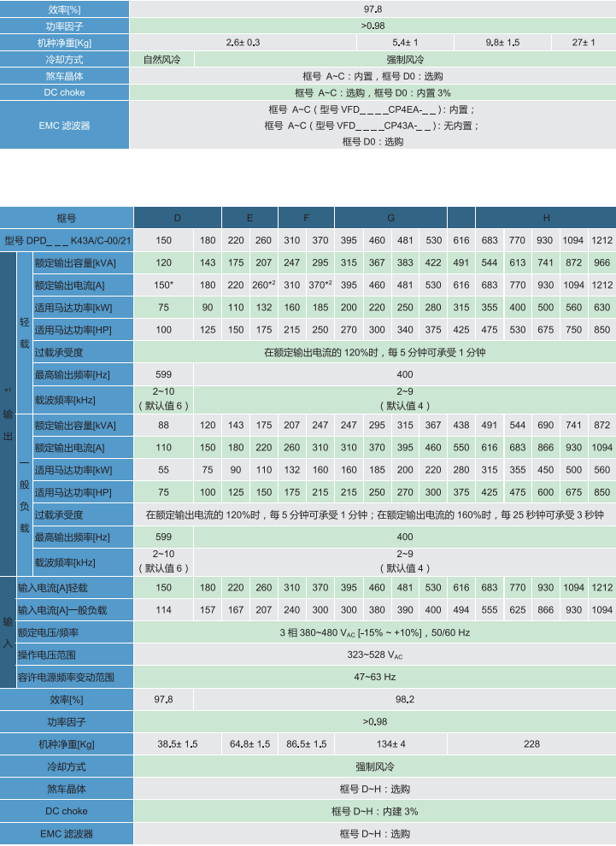Select the 98.2 efficiency value
This screenshot has width=616, height=846.
pos(404,699)
